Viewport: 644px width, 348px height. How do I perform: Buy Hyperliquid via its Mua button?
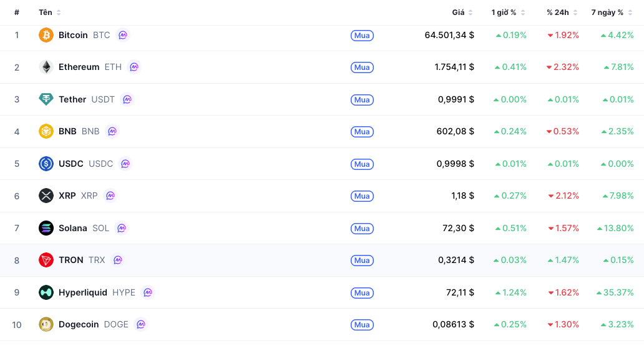(362, 293)
